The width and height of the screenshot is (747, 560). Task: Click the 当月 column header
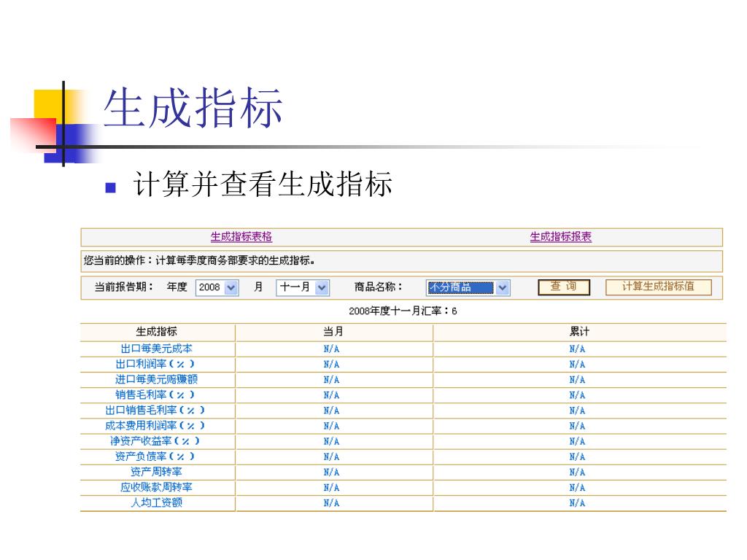[x=333, y=332]
